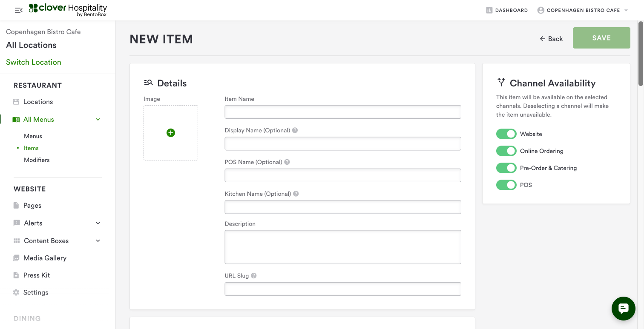Go to Modifiers in the sidebar
The width and height of the screenshot is (644, 329).
pyautogui.click(x=37, y=160)
